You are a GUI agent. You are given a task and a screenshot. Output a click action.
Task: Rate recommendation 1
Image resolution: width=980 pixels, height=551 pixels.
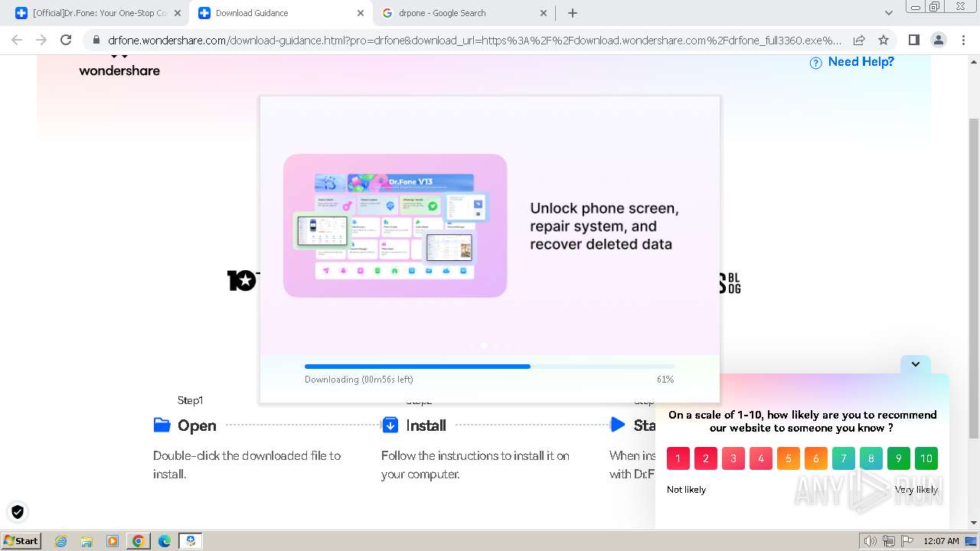[678, 458]
